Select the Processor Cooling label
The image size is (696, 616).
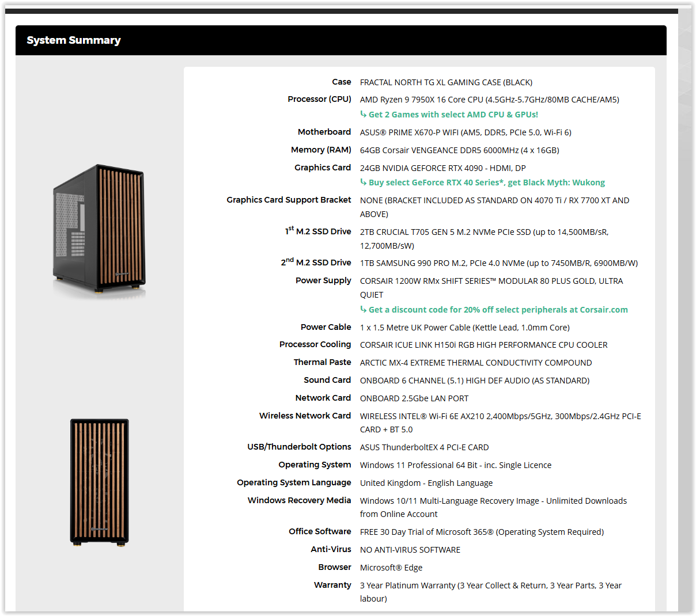(x=315, y=344)
